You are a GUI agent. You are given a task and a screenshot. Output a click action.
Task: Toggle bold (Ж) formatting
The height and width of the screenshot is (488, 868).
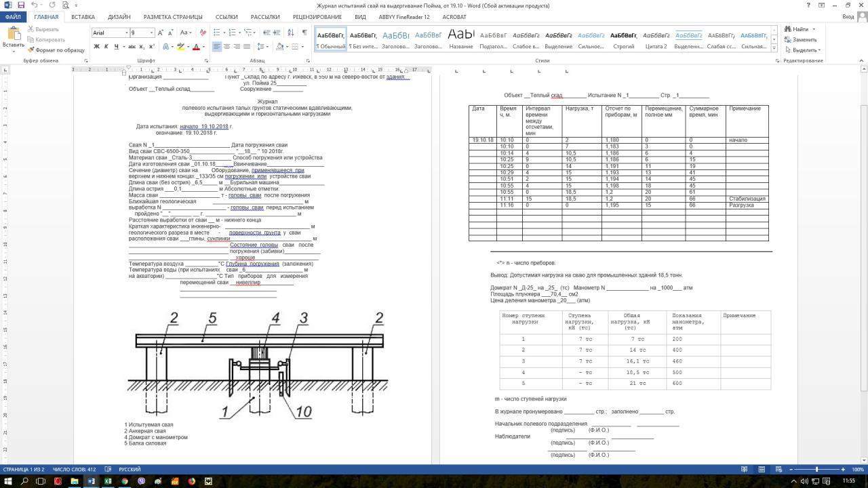96,47
